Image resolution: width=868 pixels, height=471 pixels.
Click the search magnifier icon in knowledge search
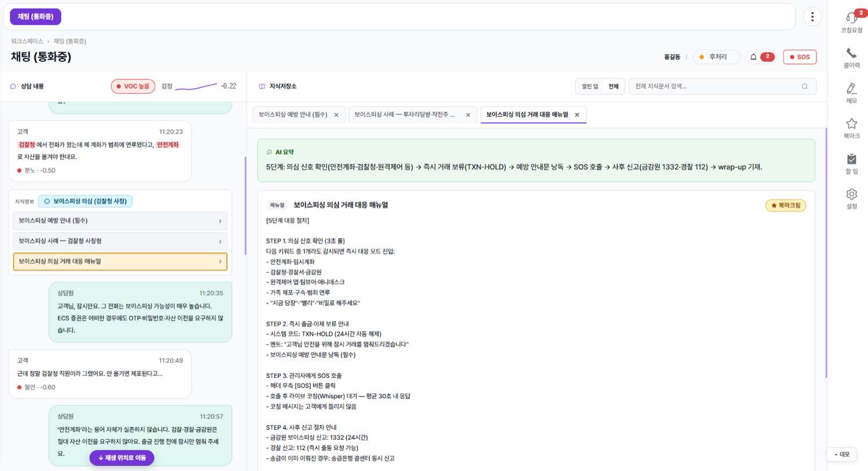pos(804,86)
